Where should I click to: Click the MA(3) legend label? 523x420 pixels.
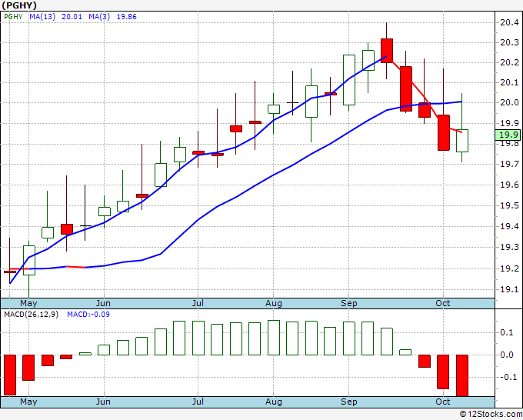pos(99,17)
